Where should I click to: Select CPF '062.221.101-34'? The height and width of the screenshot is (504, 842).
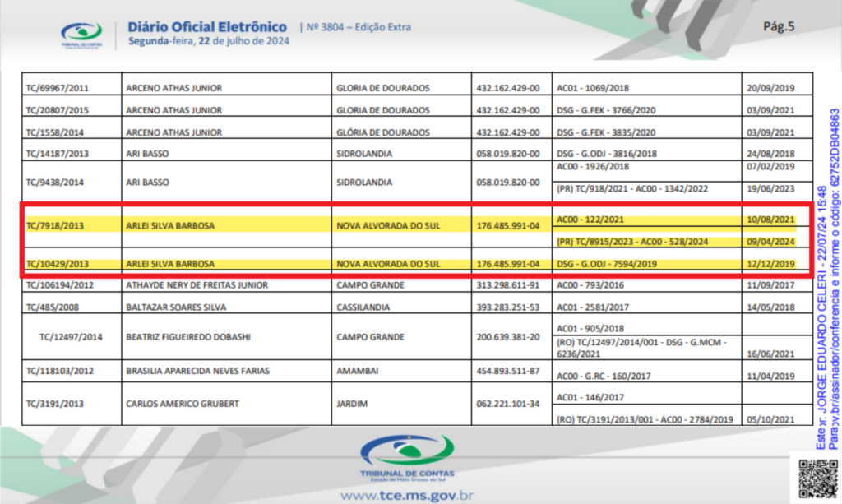pos(508,404)
